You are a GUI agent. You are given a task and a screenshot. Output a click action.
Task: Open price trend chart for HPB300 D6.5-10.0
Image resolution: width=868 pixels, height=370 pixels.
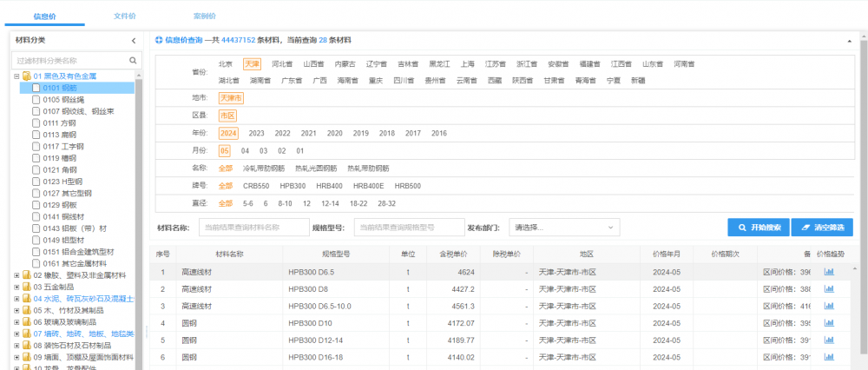[x=829, y=306]
